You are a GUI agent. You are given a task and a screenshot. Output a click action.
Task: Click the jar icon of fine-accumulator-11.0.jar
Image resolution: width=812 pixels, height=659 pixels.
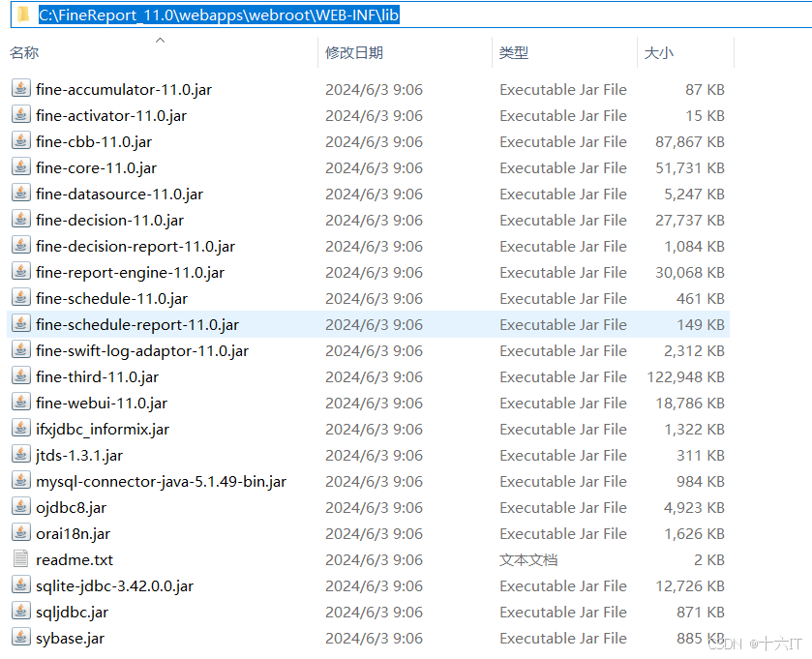pos(20,88)
